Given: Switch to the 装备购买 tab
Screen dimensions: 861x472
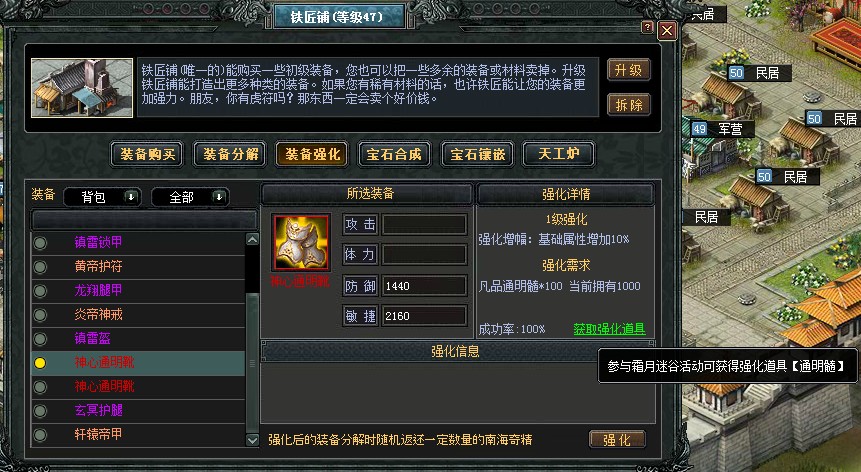Looking at the screenshot, I should pyautogui.click(x=147, y=154).
